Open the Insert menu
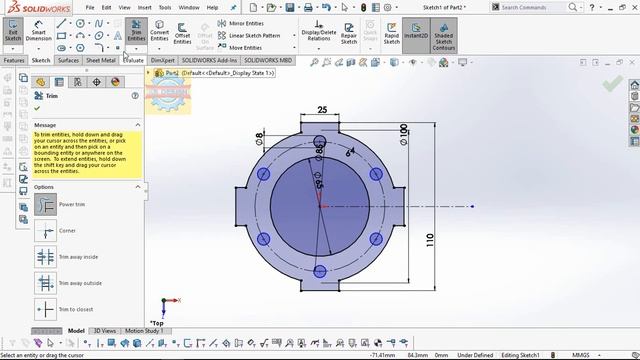 tap(144, 7)
